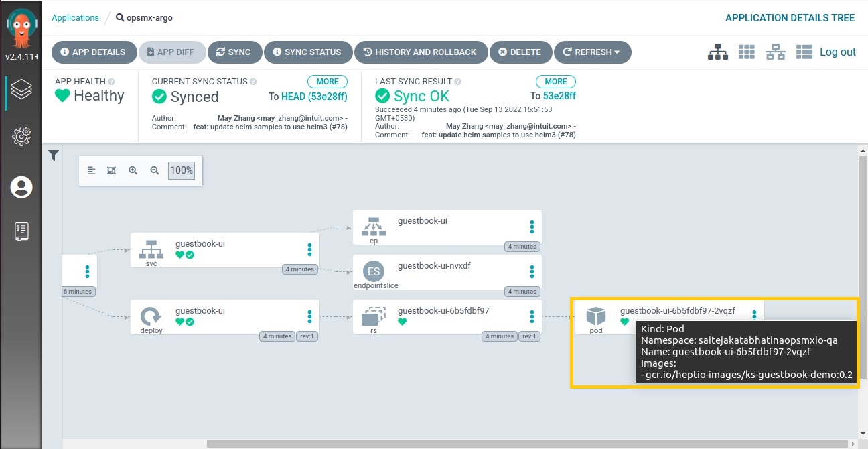Switch to pods grid view icon
Screen dimensions: 868x449
[x=746, y=52]
